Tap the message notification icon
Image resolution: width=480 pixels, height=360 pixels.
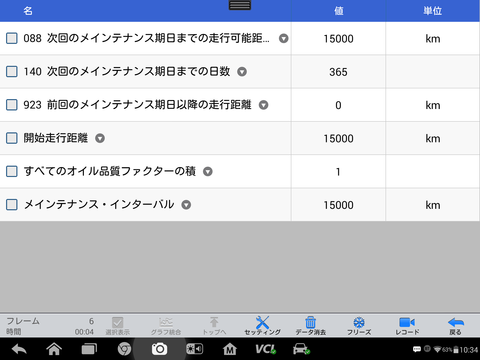[x=417, y=349]
